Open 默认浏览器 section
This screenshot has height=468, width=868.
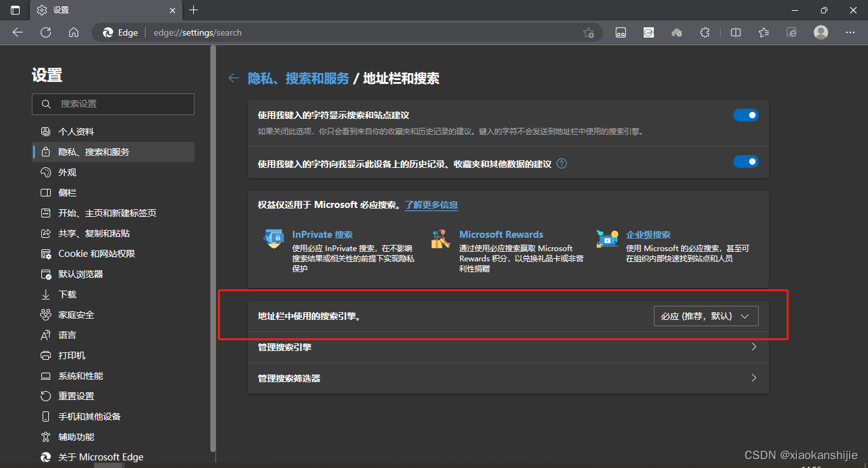coord(113,274)
